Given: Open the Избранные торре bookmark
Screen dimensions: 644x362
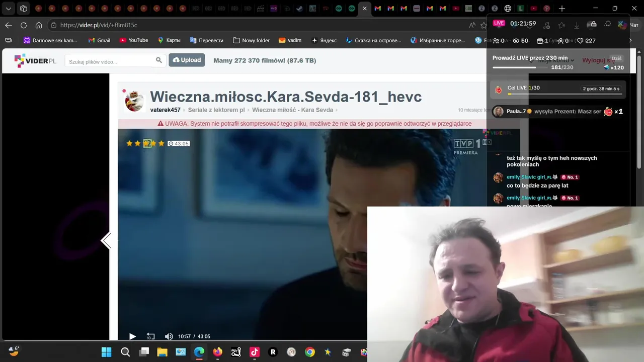Looking at the screenshot, I should point(438,40).
